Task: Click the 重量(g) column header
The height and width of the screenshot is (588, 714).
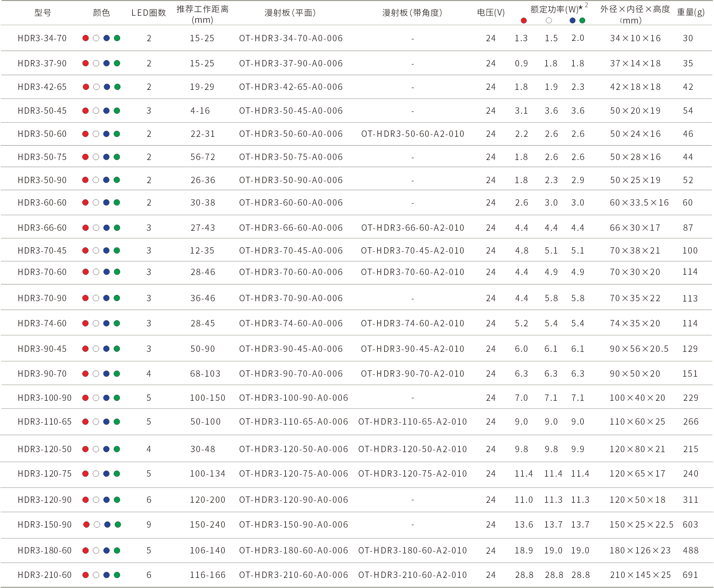Action: click(x=691, y=13)
